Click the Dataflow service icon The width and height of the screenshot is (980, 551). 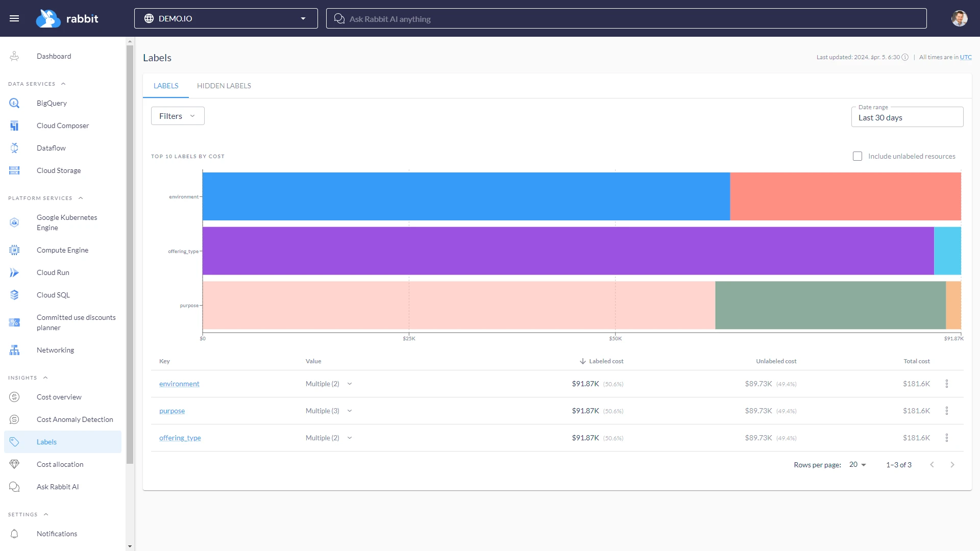click(x=14, y=148)
